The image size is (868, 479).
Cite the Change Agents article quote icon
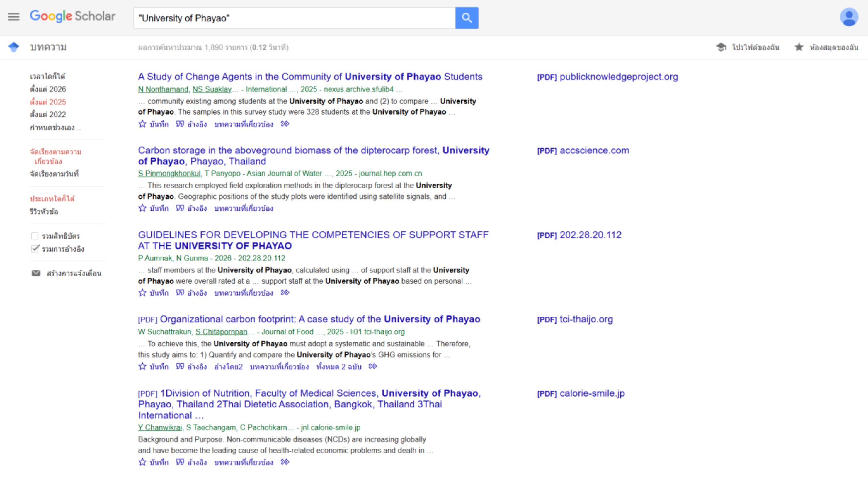click(x=180, y=124)
